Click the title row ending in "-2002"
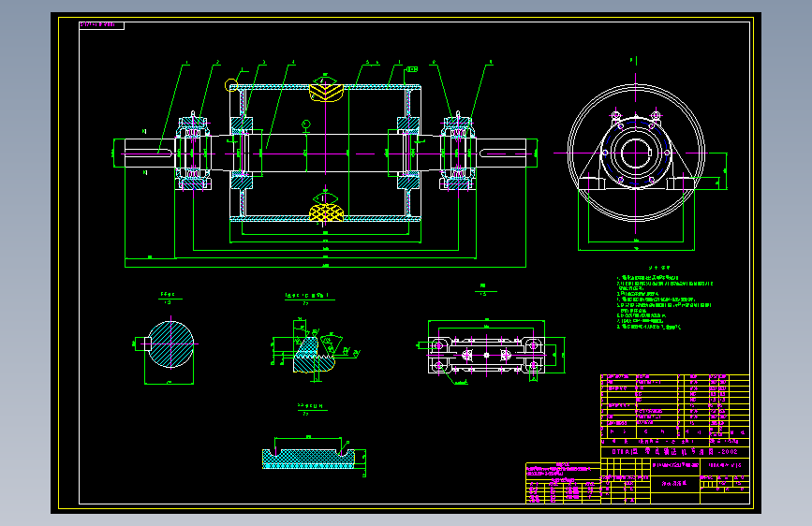The width and height of the screenshot is (812, 526). point(675,451)
